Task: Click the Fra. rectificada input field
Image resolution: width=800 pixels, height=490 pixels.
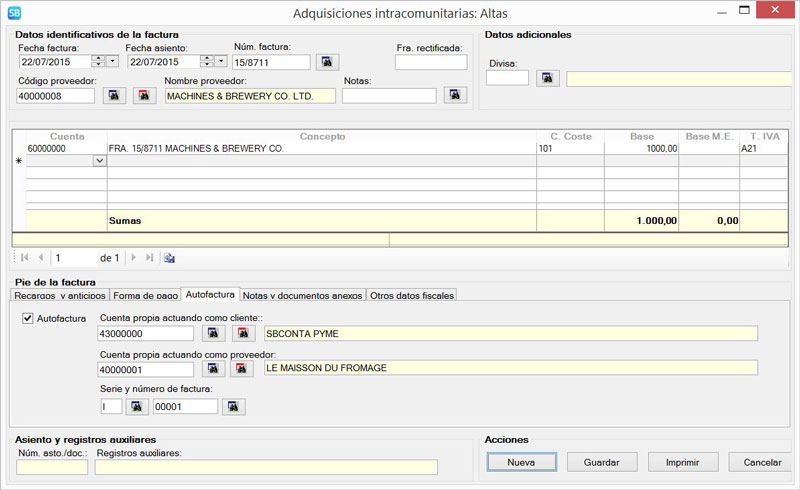Action: tap(430, 62)
